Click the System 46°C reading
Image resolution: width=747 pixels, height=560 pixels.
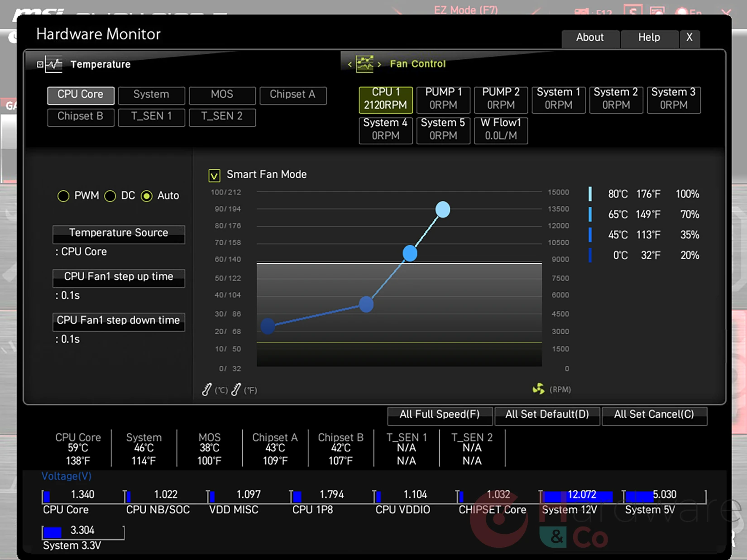tap(144, 448)
